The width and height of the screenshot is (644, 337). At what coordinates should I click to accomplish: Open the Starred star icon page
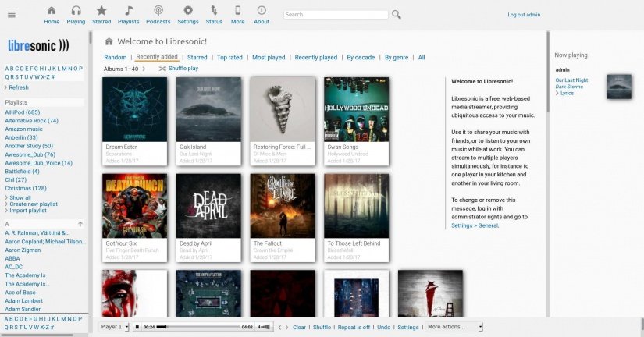(x=101, y=15)
